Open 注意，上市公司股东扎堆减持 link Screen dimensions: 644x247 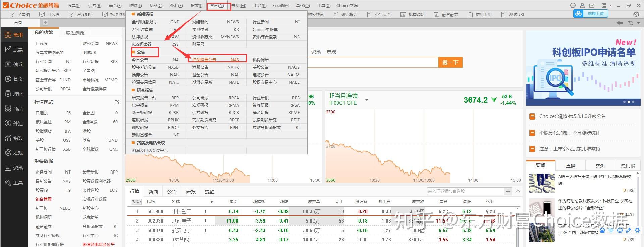point(570,149)
